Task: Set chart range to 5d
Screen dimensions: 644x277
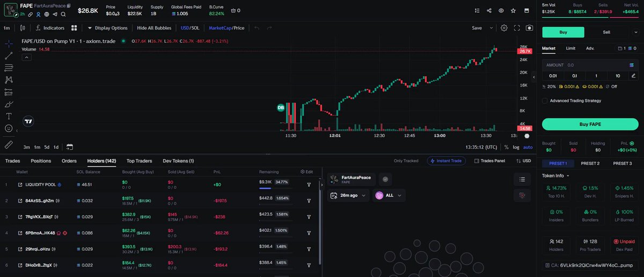Action: [x=47, y=147]
